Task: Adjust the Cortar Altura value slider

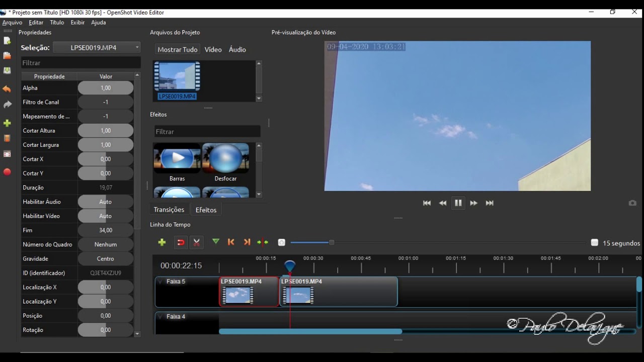Action: [106, 130]
